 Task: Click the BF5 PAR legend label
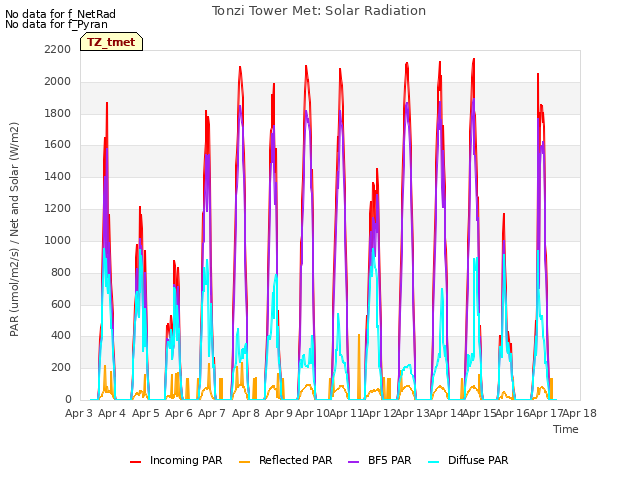point(390,460)
